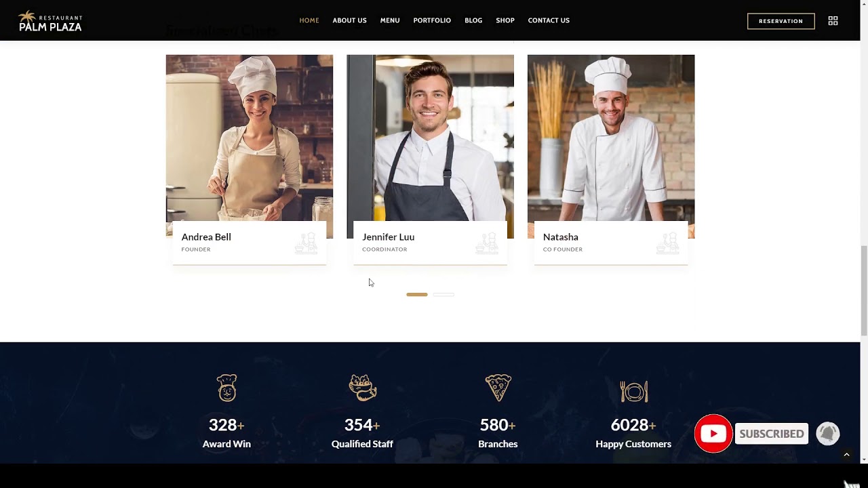868x488 pixels.
Task: Click the chef icon on Andrea Bell card
Action: tap(306, 243)
